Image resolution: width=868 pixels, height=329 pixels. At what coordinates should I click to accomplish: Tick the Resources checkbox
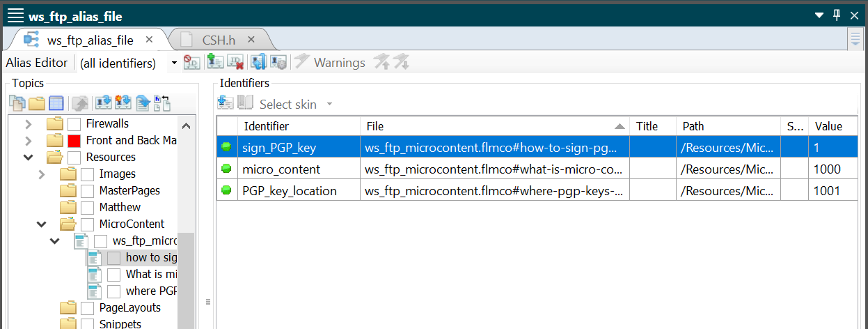click(74, 158)
